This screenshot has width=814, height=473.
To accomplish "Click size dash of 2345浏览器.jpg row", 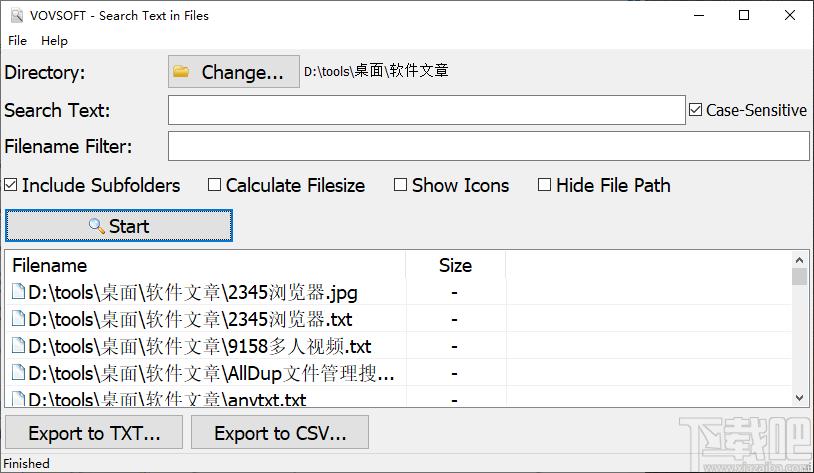I will point(454,293).
